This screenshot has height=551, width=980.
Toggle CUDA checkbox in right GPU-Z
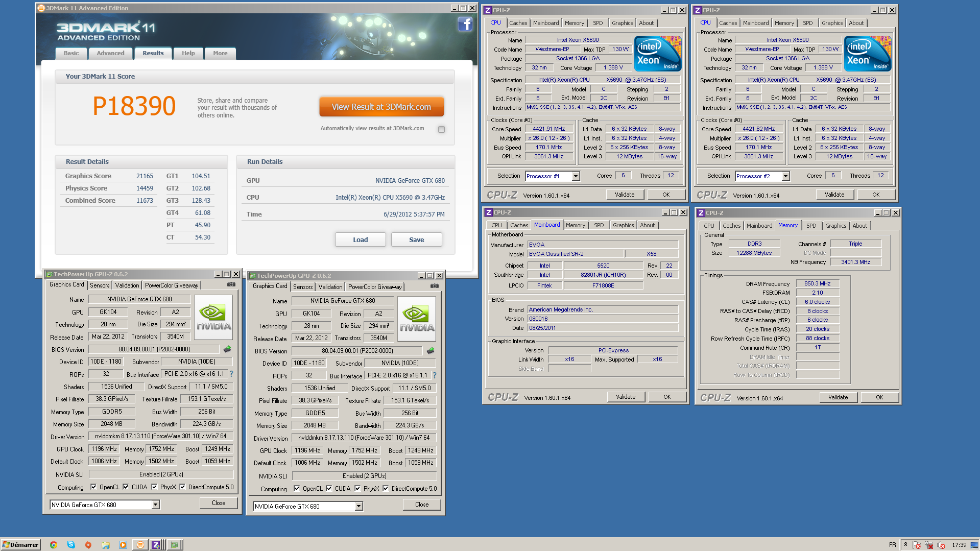point(329,488)
